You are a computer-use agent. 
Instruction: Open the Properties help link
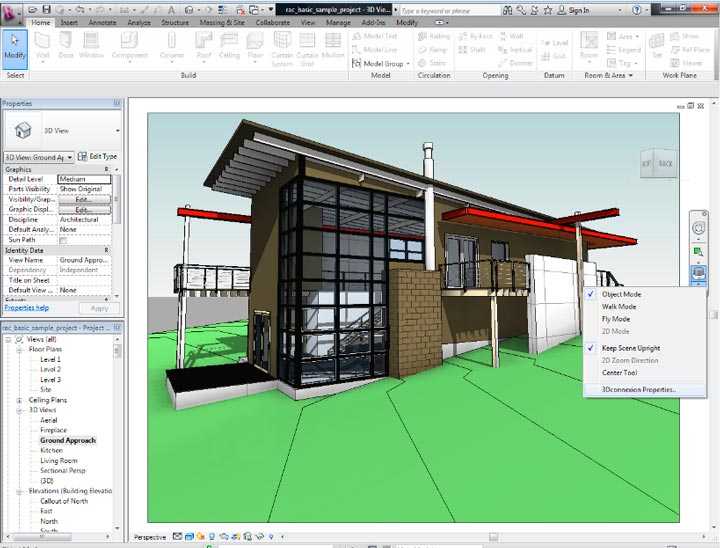pyautogui.click(x=27, y=308)
